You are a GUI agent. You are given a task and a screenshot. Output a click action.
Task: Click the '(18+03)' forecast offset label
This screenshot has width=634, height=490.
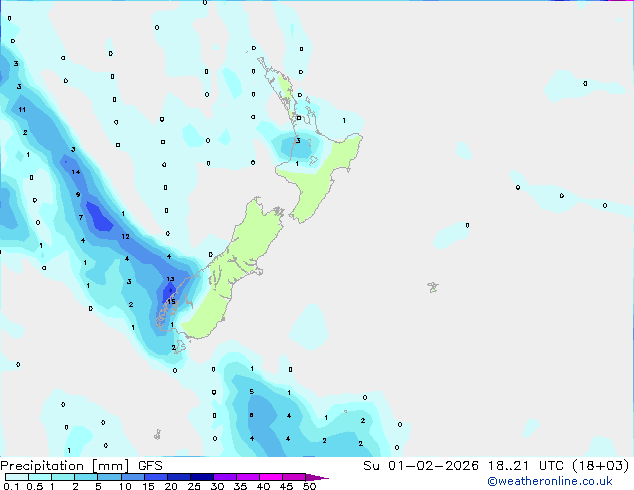[600, 466]
